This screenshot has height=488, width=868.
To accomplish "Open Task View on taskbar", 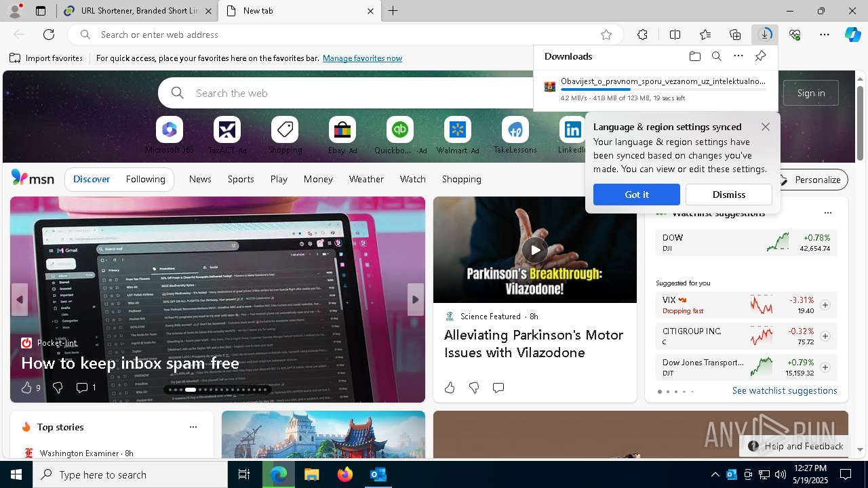I will (244, 474).
